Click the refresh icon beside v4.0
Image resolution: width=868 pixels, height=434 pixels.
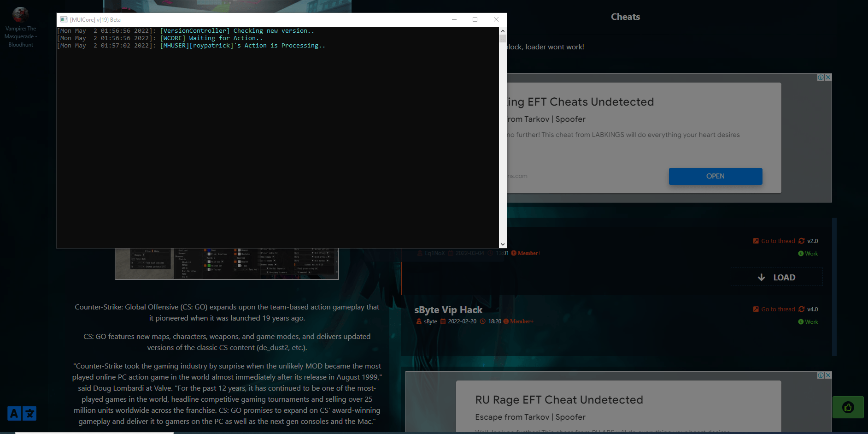point(802,309)
